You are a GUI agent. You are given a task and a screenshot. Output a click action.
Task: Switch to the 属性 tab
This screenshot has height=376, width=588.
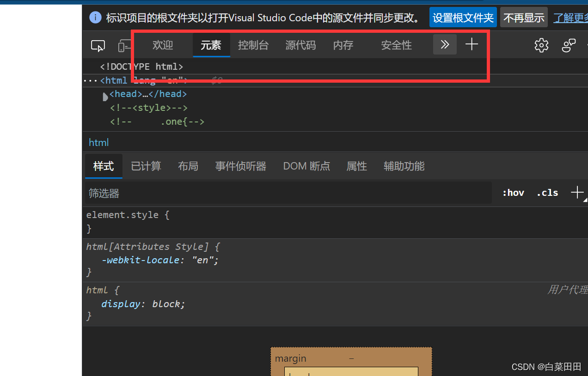click(x=357, y=166)
